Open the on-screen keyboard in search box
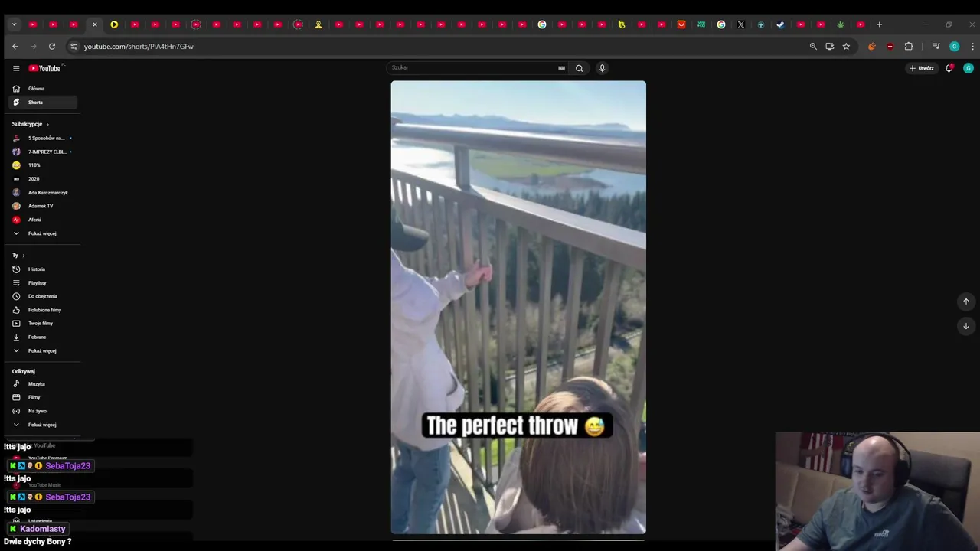Image resolution: width=980 pixels, height=551 pixels. (x=562, y=68)
